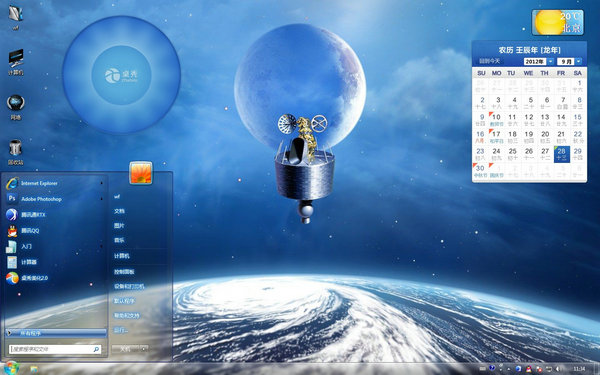The width and height of the screenshot is (600, 375).
Task: Show all programs via 所有程序
Action: 56,333
